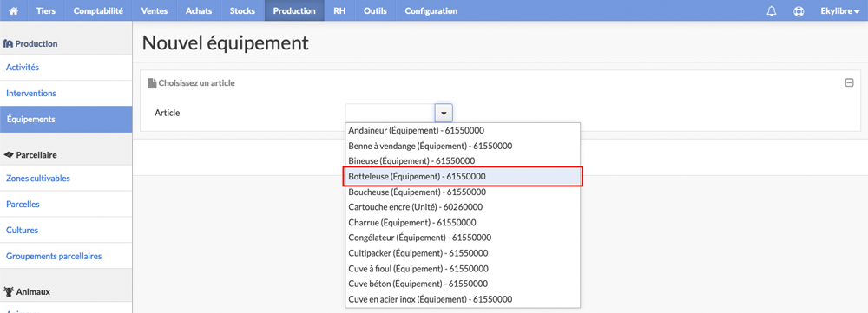Open the Stocks menu

pyautogui.click(x=242, y=11)
